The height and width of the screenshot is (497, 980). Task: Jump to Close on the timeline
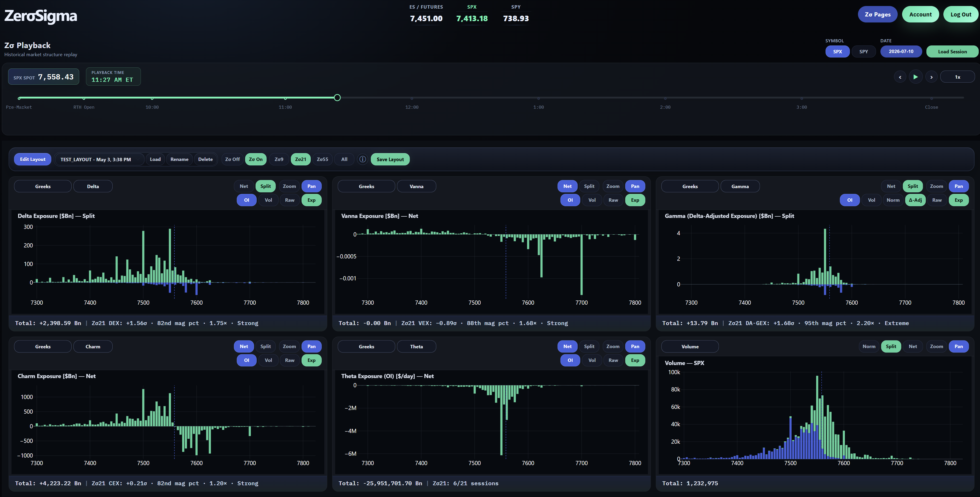931,107
